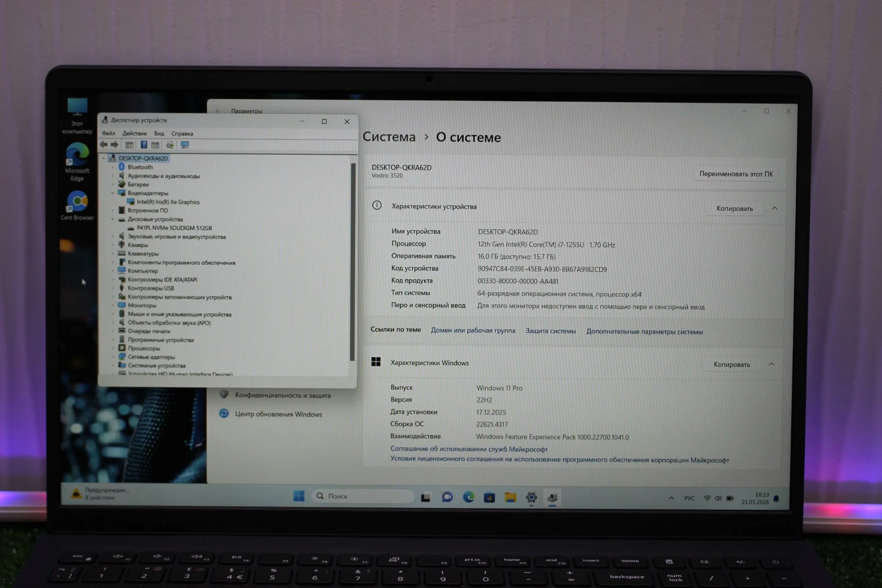Click the taskbar 'Поиск' search box
The image size is (882, 588).
click(363, 496)
